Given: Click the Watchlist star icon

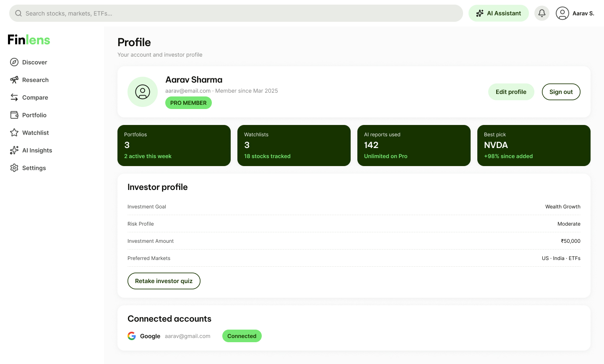Looking at the screenshot, I should click(x=14, y=133).
